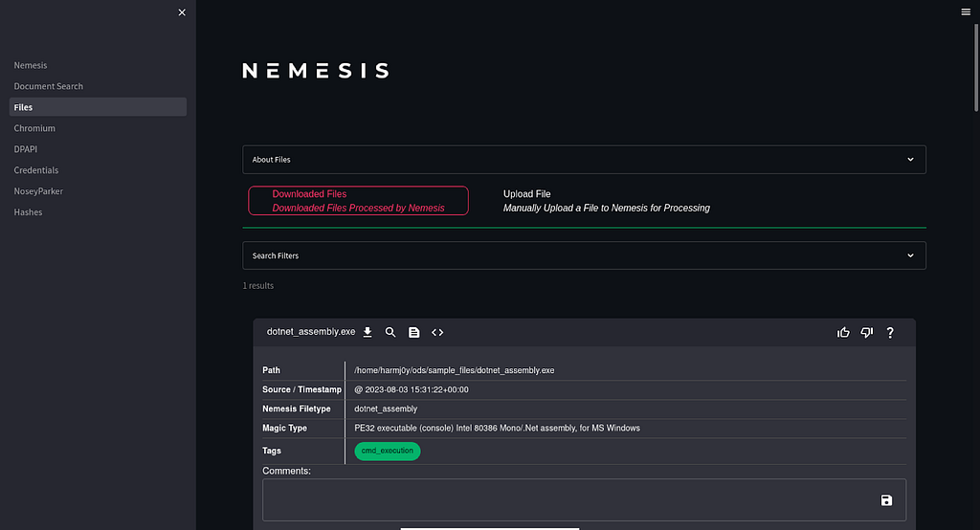
Task: Open the document view icon for dotnet_assembly.exe
Action: (413, 333)
